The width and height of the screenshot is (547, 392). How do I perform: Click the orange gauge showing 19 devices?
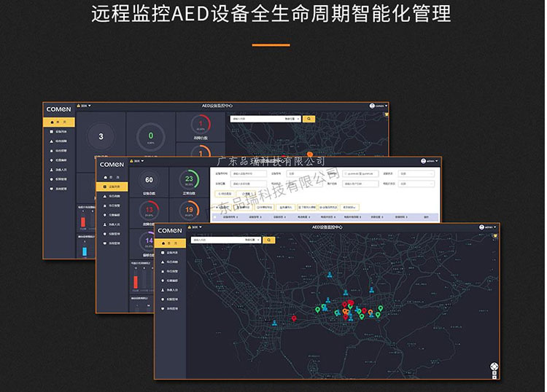[188, 211]
